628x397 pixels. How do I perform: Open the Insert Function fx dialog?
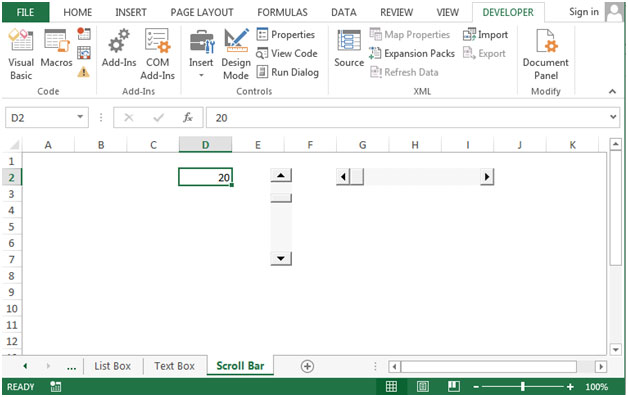pyautogui.click(x=188, y=118)
